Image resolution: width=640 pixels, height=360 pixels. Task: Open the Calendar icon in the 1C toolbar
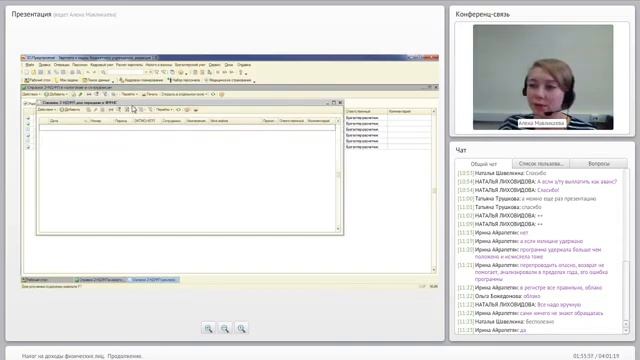point(202,72)
